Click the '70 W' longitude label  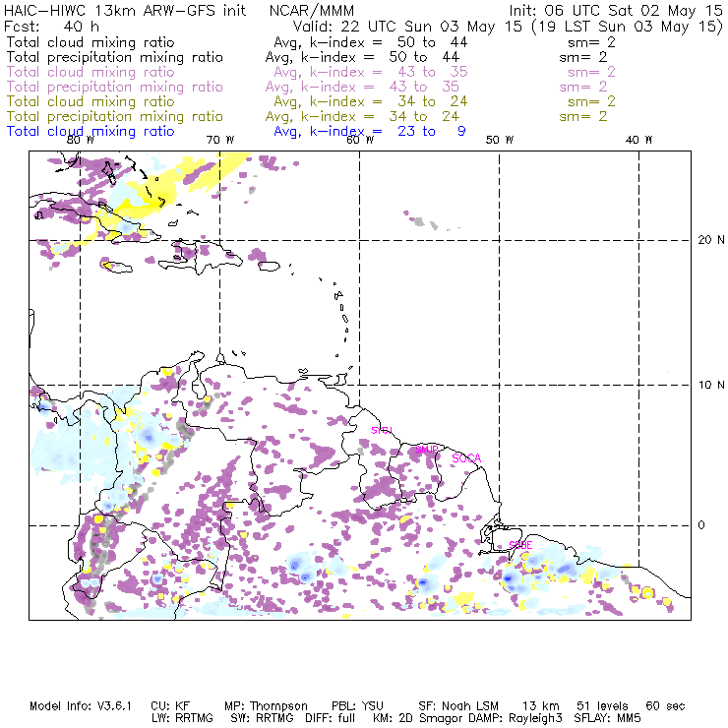click(220, 140)
